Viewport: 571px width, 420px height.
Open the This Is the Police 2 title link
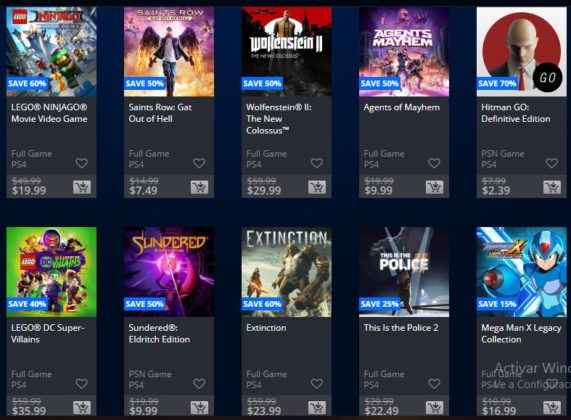[401, 328]
